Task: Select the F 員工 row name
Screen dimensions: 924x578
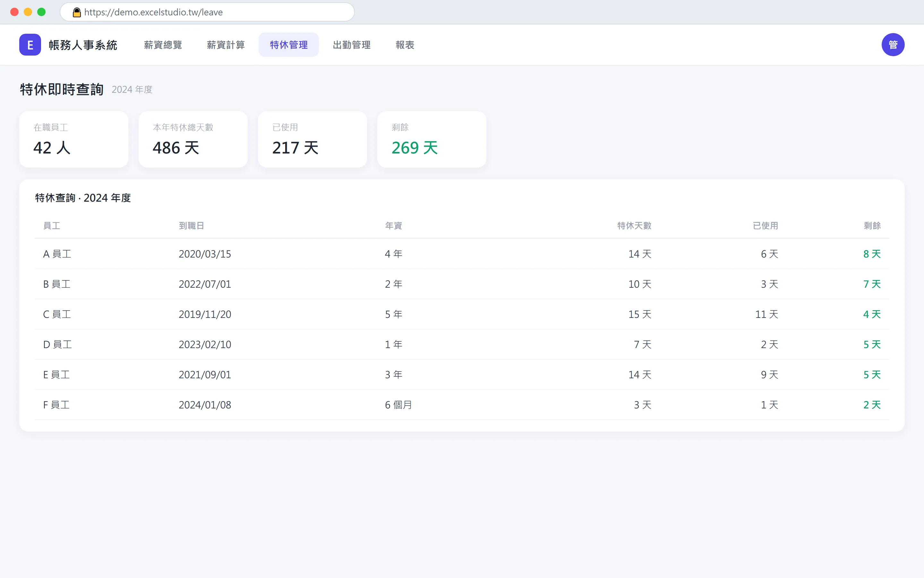Action: [56, 405]
